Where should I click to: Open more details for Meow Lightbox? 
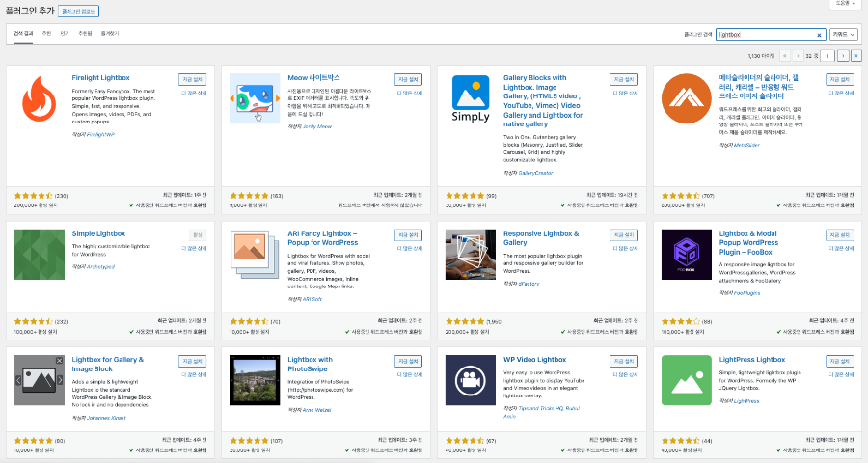pyautogui.click(x=410, y=93)
